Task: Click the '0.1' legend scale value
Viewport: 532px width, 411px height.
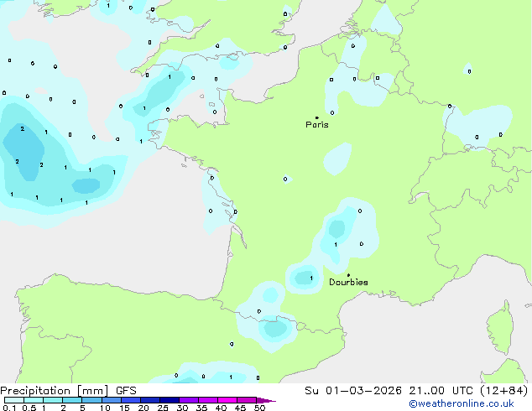Action: tap(9, 408)
